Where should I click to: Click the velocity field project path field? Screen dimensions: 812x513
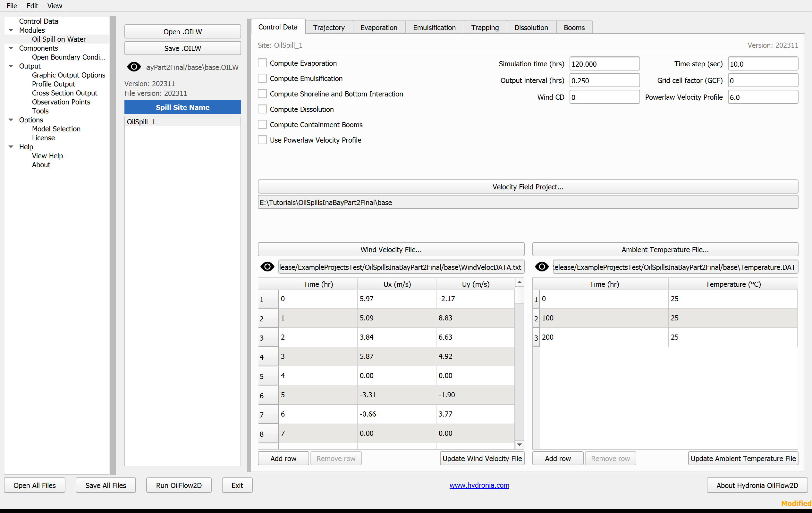[528, 202]
